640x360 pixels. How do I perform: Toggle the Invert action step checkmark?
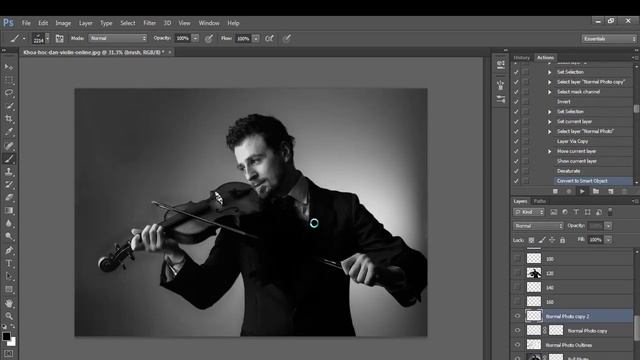point(516,102)
